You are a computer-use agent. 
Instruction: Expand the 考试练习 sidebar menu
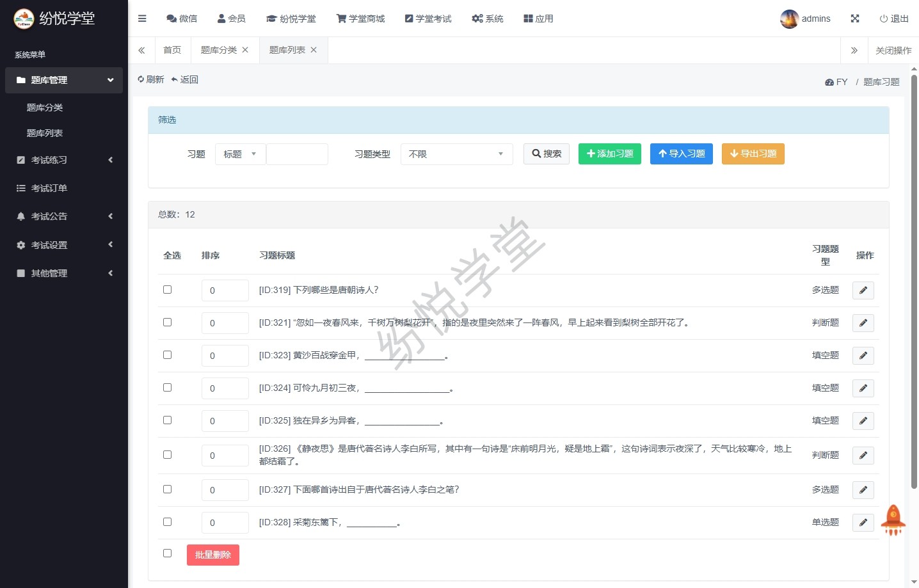click(x=64, y=160)
